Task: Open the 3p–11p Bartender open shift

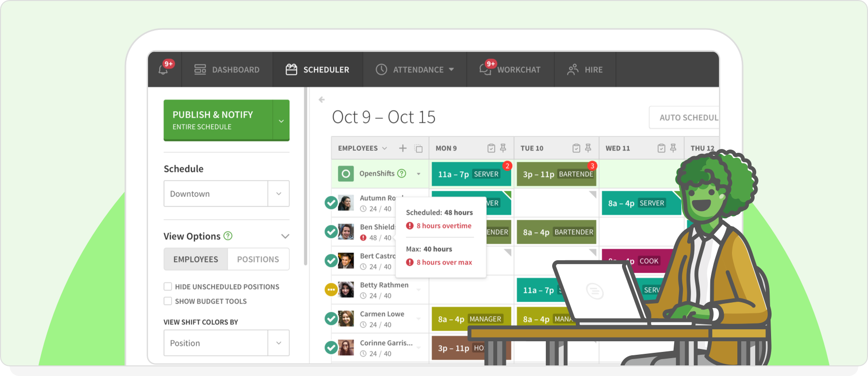Action: pos(556,174)
